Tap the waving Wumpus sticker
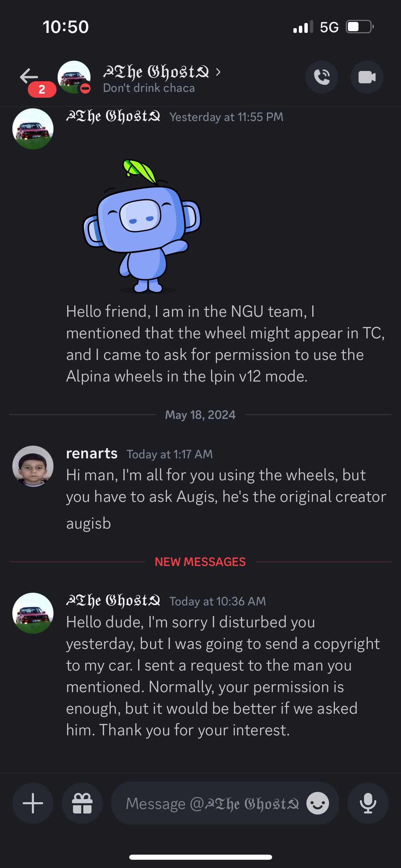401x868 pixels. tap(142, 226)
